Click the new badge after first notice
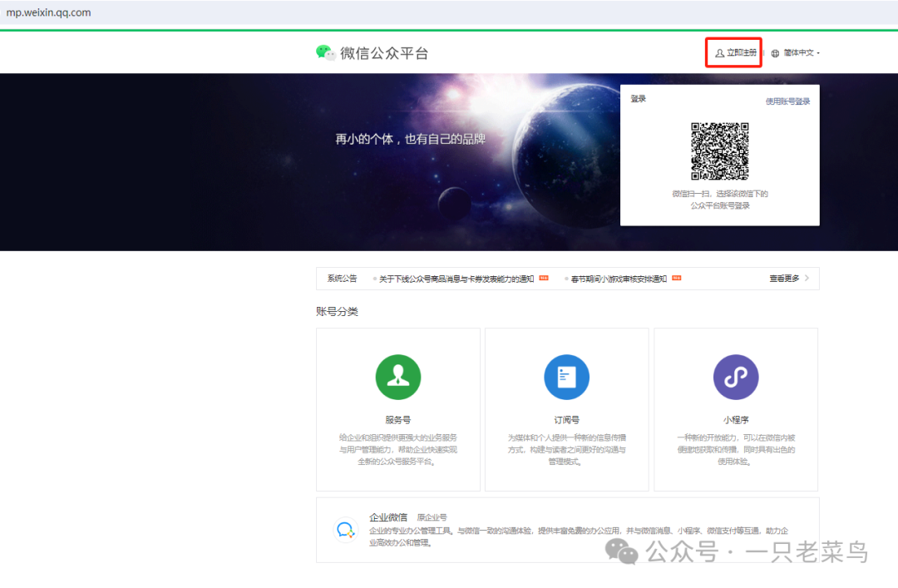The image size is (898, 588). (x=544, y=278)
